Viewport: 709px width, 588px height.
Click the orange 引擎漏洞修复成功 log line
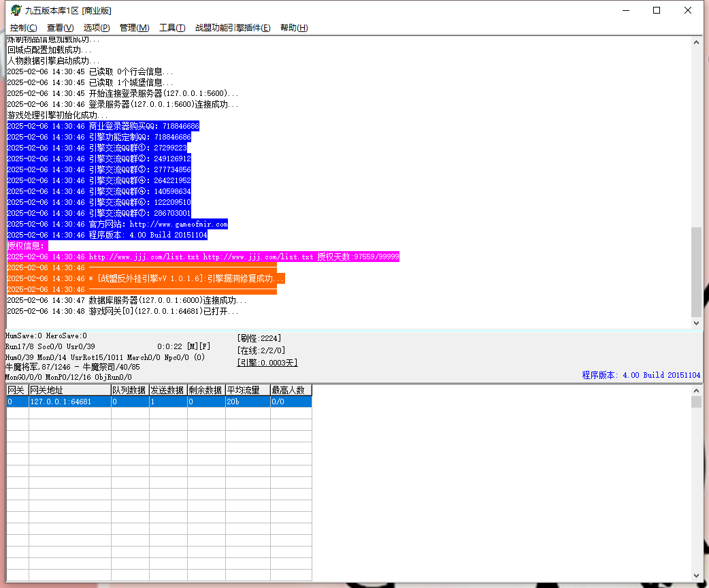click(146, 278)
